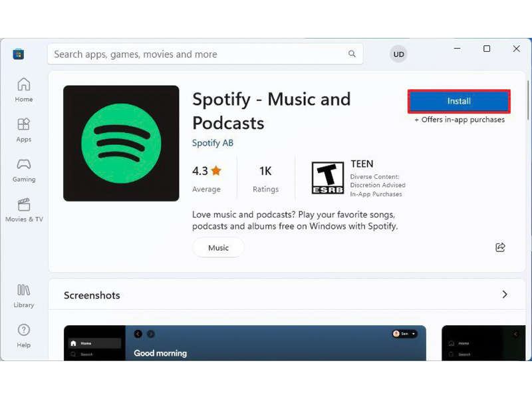Minimize the Microsoft Store window
Viewport: 532px width, 399px height.
(x=458, y=49)
